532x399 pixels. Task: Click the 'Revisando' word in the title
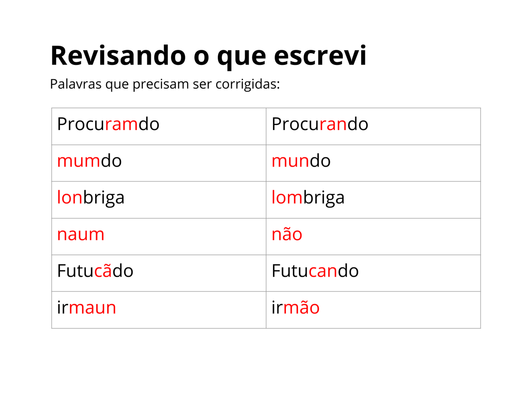(118, 55)
